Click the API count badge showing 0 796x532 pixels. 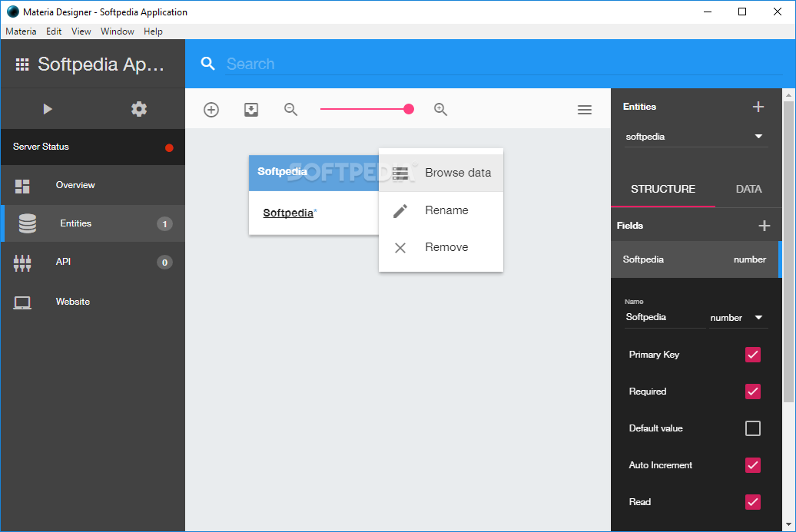164,263
